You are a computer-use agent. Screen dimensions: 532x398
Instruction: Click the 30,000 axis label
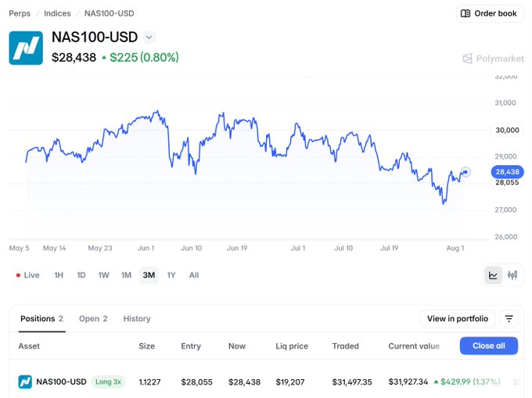pos(507,130)
